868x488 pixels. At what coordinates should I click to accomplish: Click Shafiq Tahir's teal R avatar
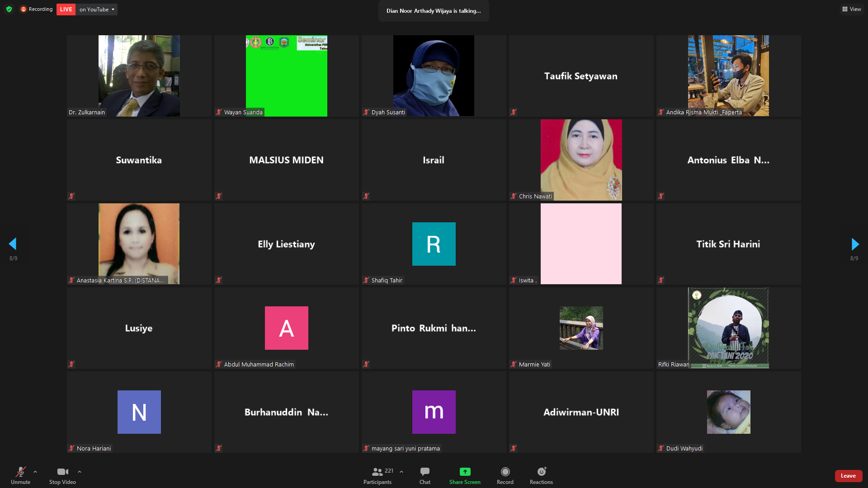click(434, 244)
